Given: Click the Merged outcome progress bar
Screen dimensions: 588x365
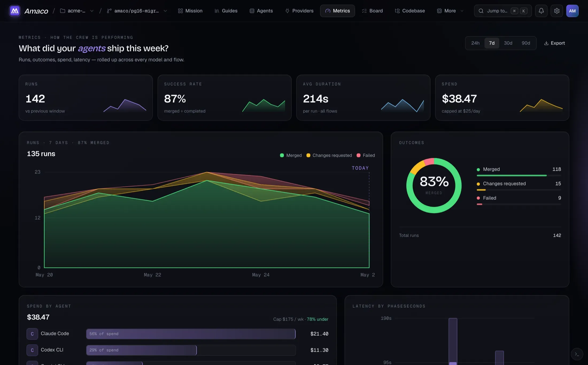Looking at the screenshot, I should click(519, 176).
